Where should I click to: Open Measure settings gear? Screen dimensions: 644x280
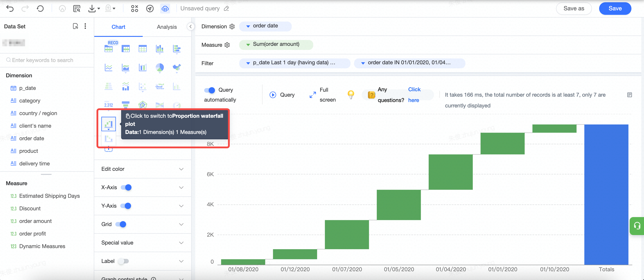(227, 45)
